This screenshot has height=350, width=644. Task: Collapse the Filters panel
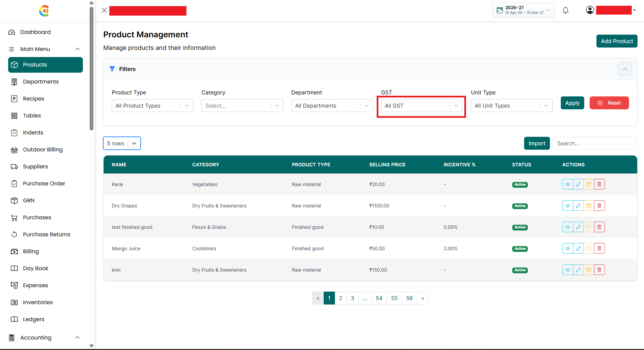625,69
